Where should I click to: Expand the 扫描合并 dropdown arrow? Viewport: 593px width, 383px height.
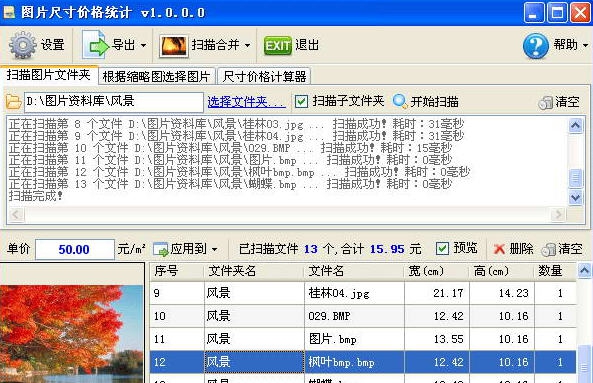(247, 45)
